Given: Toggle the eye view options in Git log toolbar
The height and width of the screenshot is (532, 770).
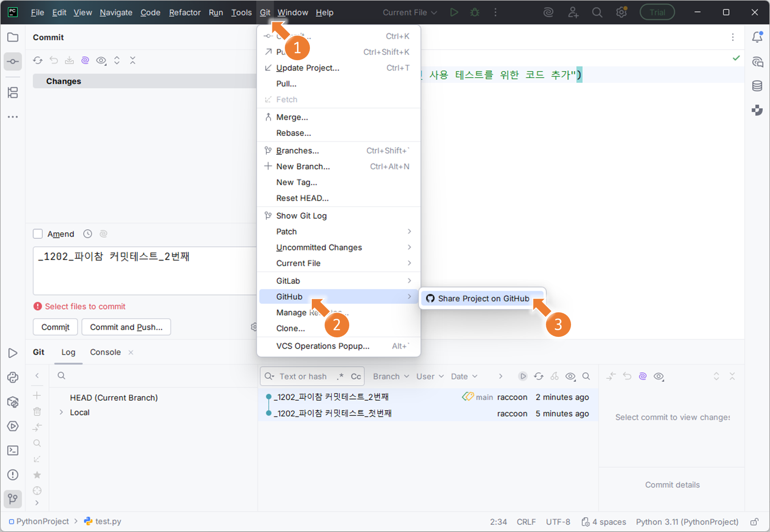Looking at the screenshot, I should (x=571, y=376).
